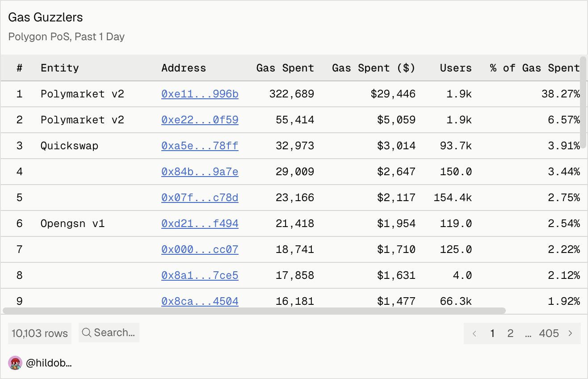Screen dimensions: 588x379
Task: Go to previous page arrow
Action: tap(475, 333)
